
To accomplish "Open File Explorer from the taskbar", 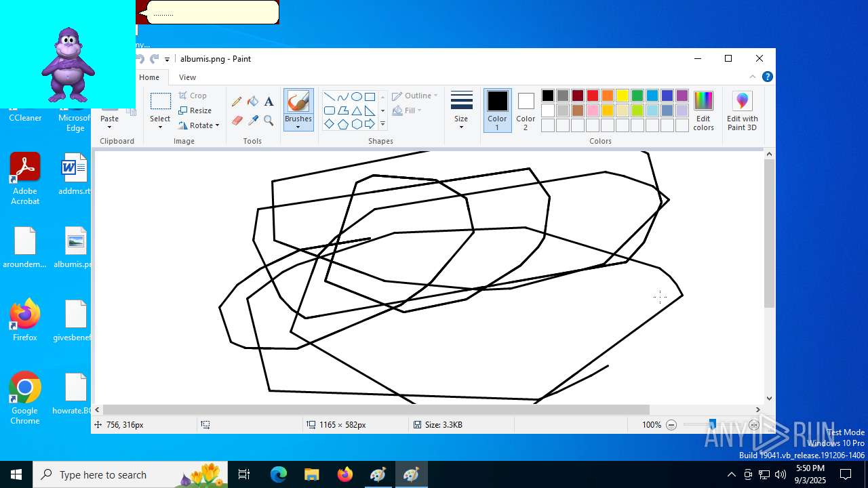I will 311,474.
